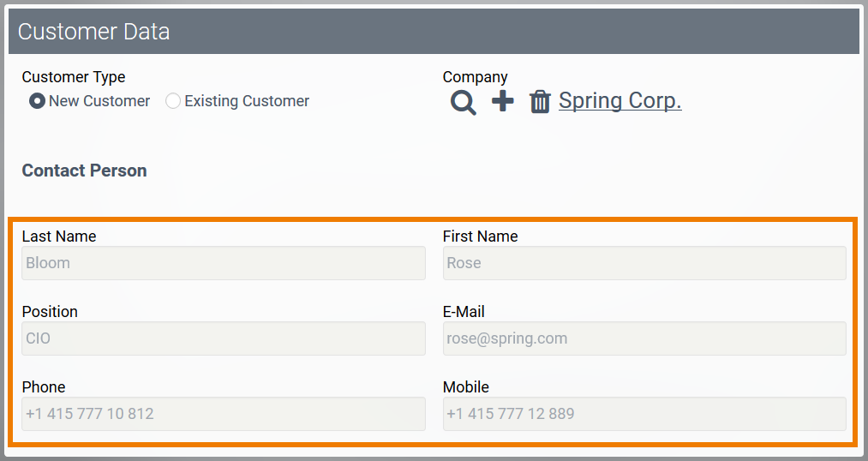Click the Phone number input field
The image size is (868, 461).
(224, 414)
